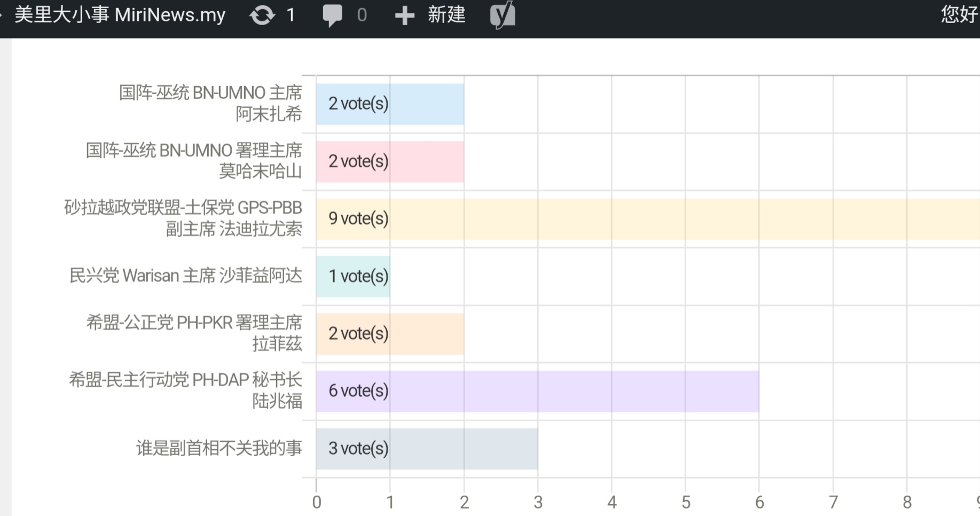Open the 您好 user account menu
This screenshot has width=980, height=516.
coord(959,15)
